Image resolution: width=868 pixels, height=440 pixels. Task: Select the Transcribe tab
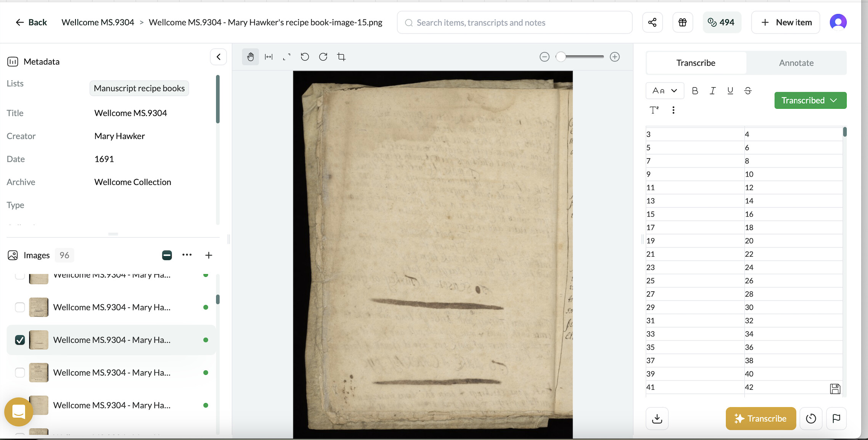point(696,63)
